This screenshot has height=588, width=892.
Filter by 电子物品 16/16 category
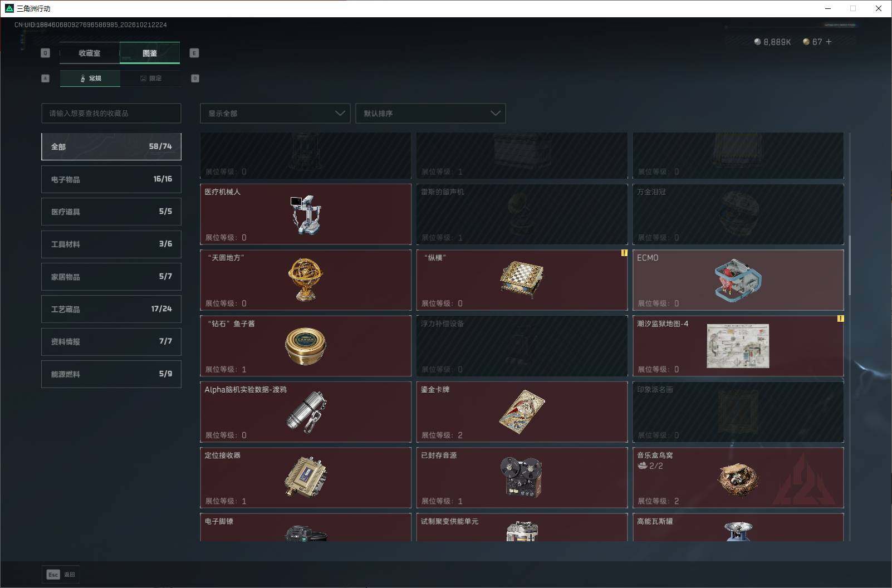[111, 179]
